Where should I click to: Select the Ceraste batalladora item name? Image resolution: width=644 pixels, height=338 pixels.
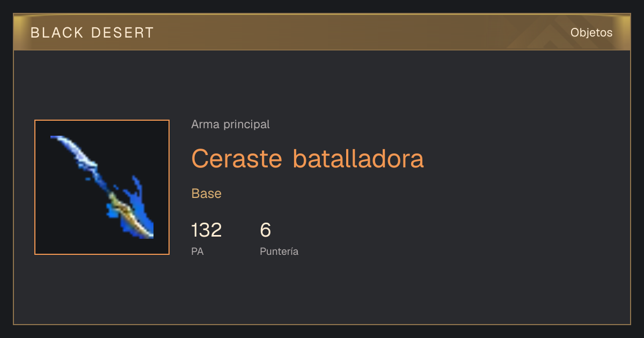pyautogui.click(x=308, y=158)
